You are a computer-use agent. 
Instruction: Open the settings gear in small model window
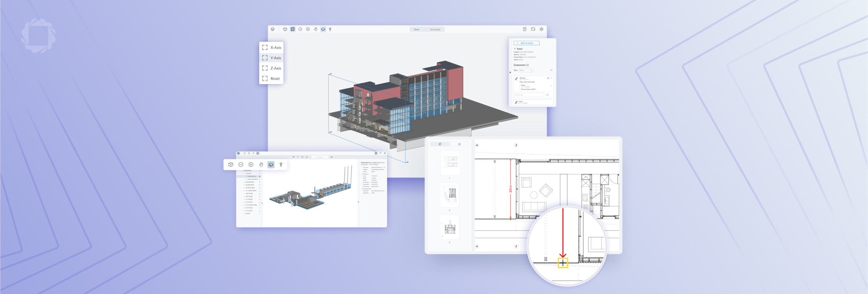385,153
